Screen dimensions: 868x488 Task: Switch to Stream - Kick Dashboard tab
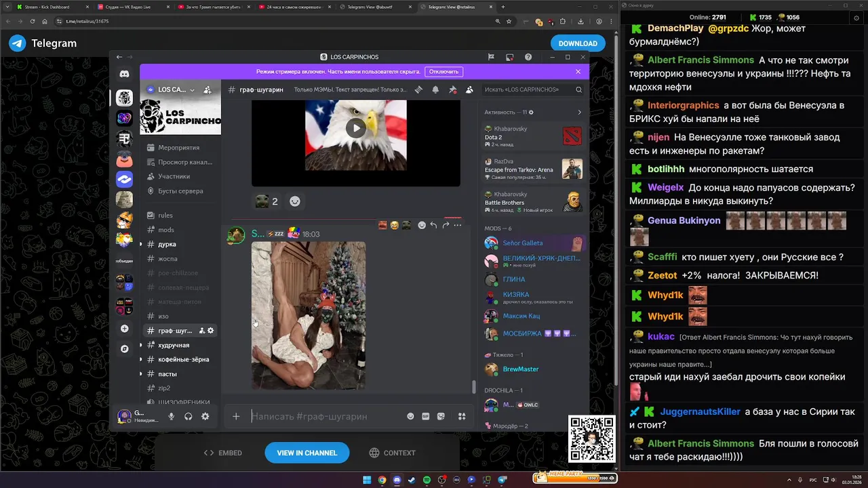(51, 7)
